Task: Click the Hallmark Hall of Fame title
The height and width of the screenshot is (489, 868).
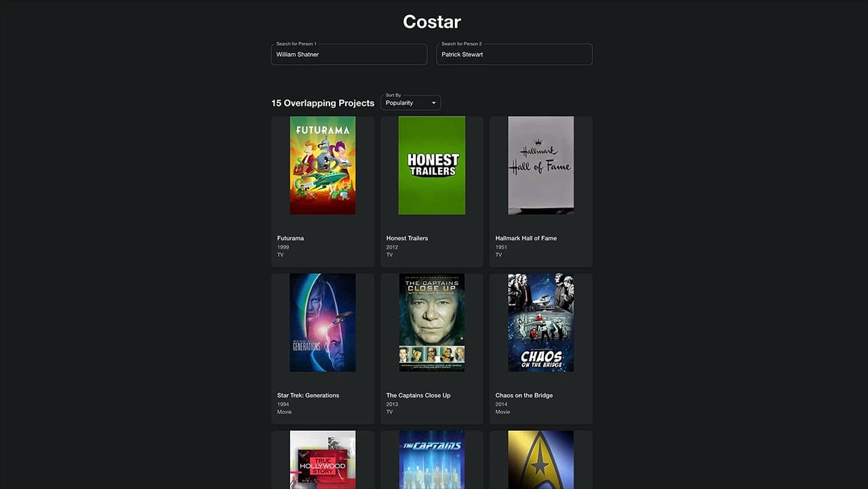Action: (x=526, y=238)
